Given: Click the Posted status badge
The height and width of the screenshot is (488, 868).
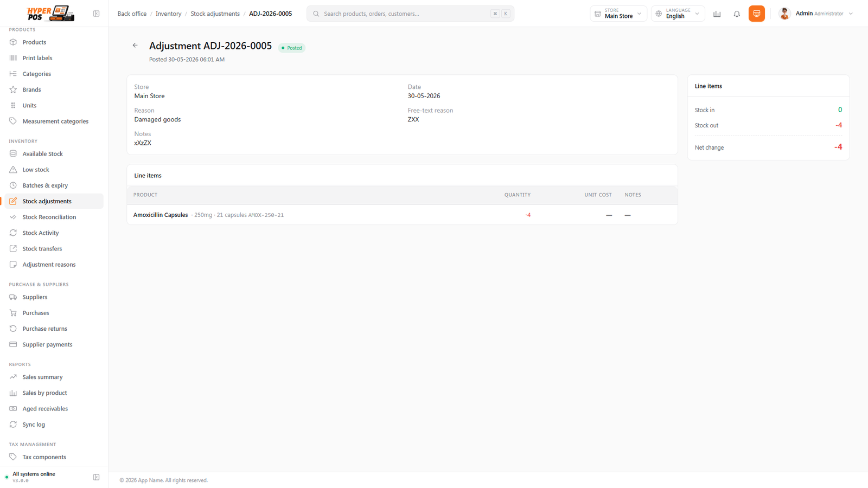Looking at the screenshot, I should [x=292, y=48].
